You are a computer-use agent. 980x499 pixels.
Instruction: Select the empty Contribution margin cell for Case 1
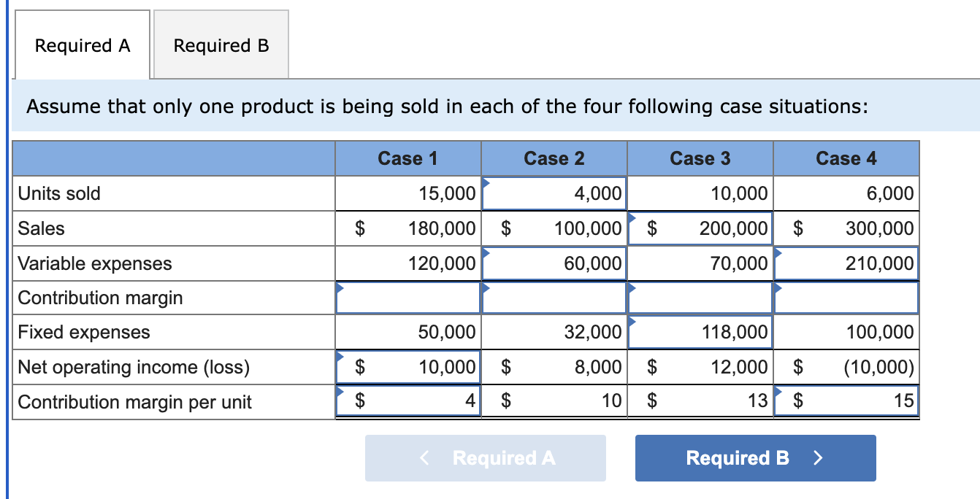pyautogui.click(x=407, y=298)
